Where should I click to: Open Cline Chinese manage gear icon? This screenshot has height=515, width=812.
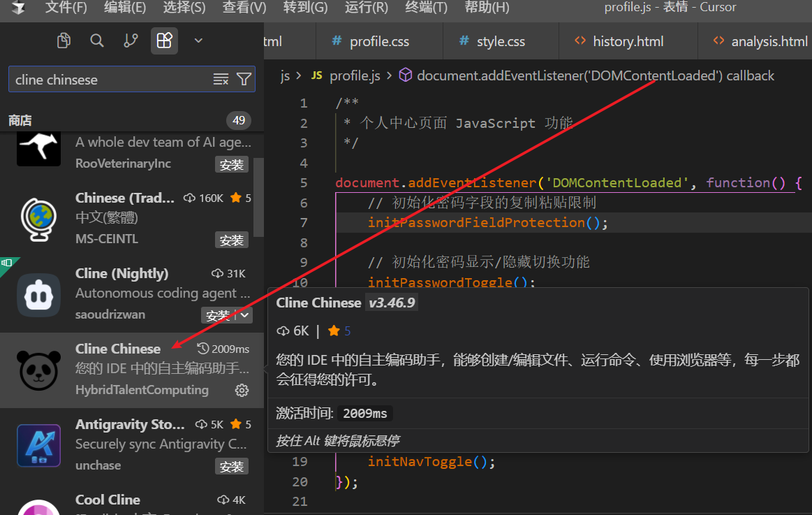point(242,390)
